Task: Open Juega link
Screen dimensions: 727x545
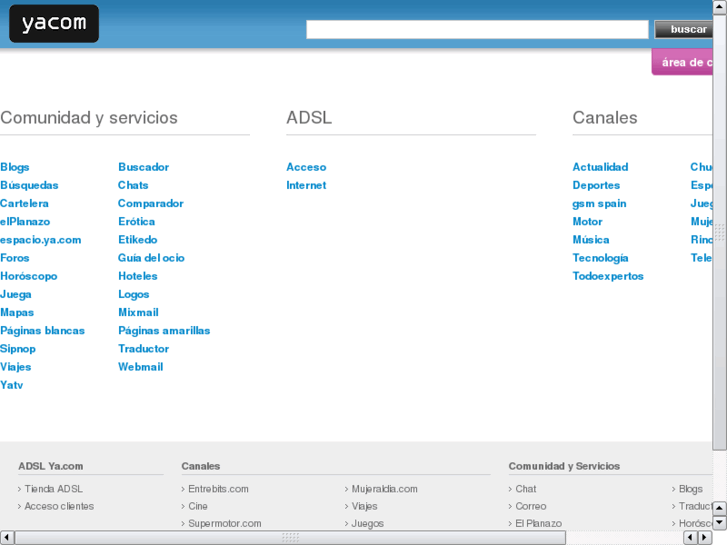Action: coord(16,294)
